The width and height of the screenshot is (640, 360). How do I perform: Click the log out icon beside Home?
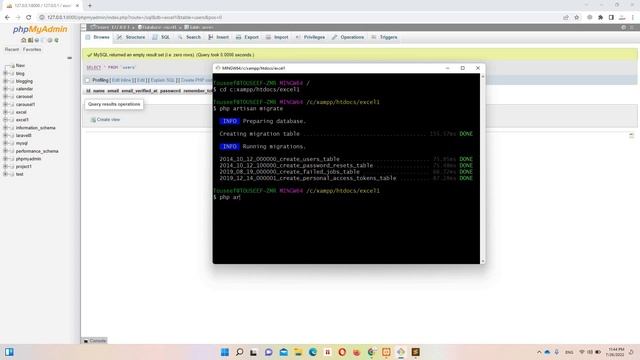tap(30, 40)
